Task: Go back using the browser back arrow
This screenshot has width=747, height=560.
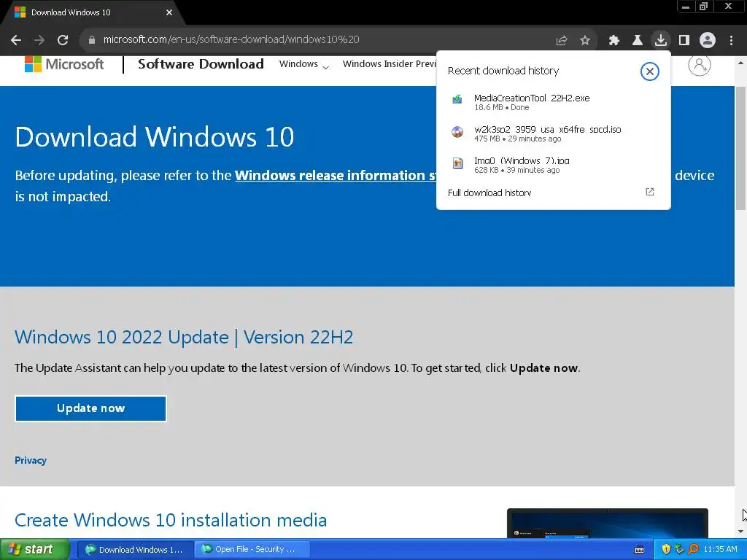Action: (16, 40)
